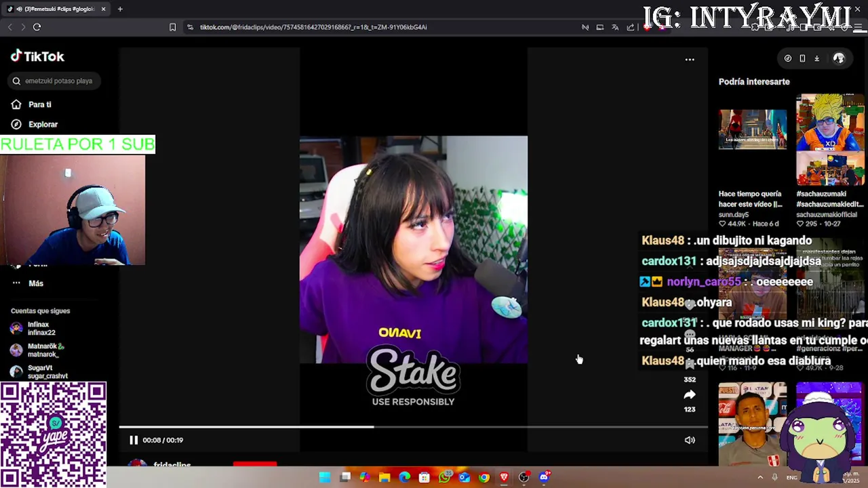Expand hidden system tray icons
Screen dimensions: 868x488
(760, 477)
